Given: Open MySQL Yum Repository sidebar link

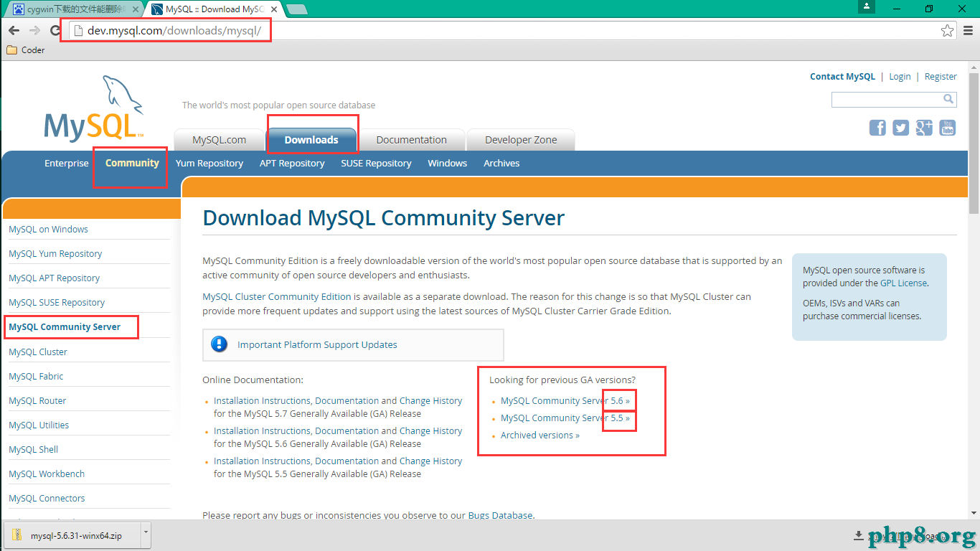Looking at the screenshot, I should (x=55, y=254).
